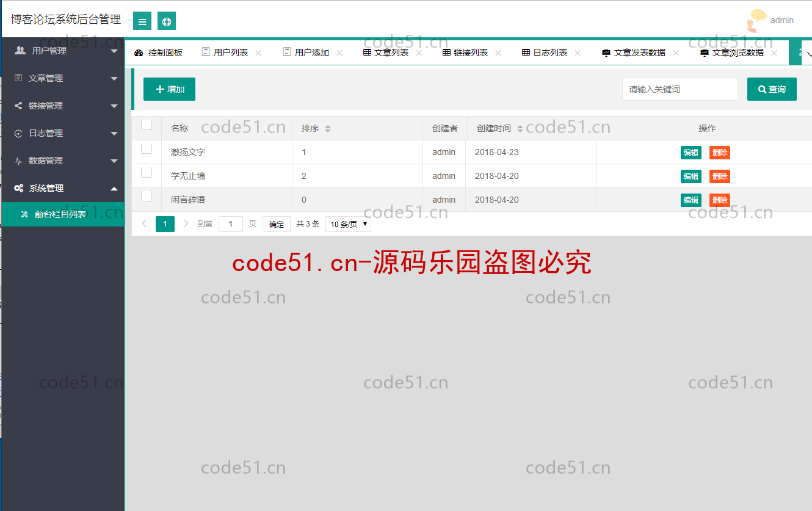Click the 查询 search button

pos(772,89)
